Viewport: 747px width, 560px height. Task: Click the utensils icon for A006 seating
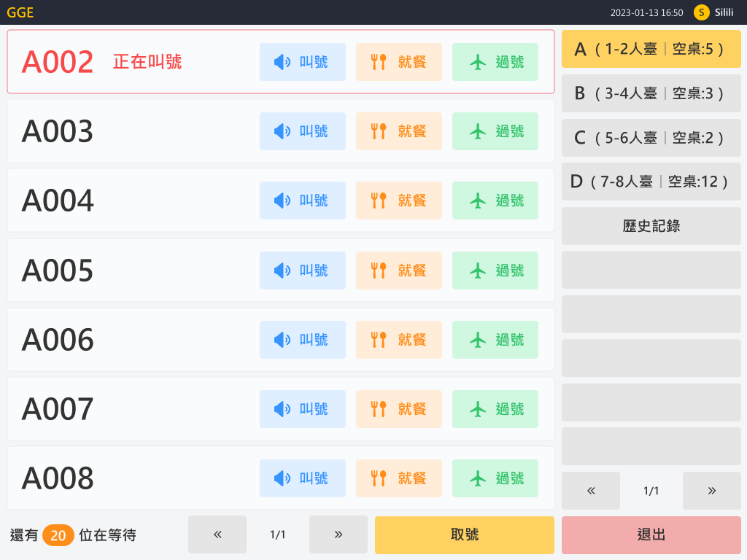point(378,339)
